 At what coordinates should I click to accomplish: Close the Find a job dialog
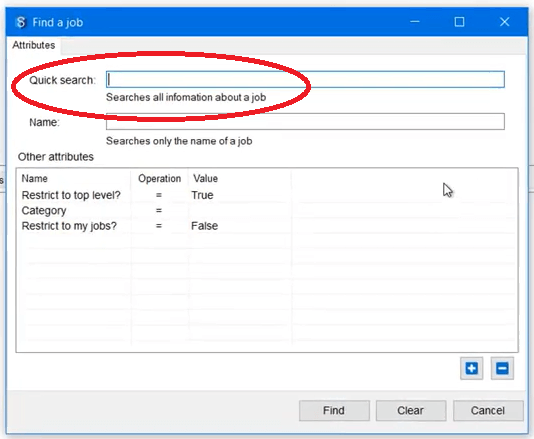(x=504, y=22)
